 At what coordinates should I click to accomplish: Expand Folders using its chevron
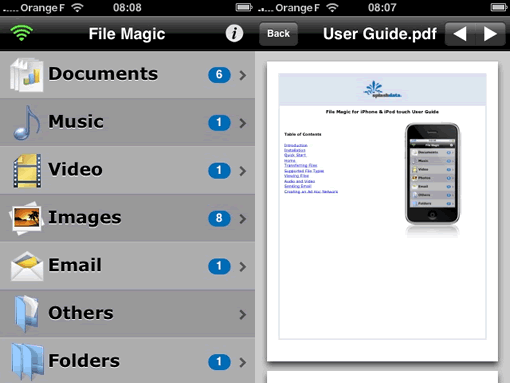(x=243, y=362)
